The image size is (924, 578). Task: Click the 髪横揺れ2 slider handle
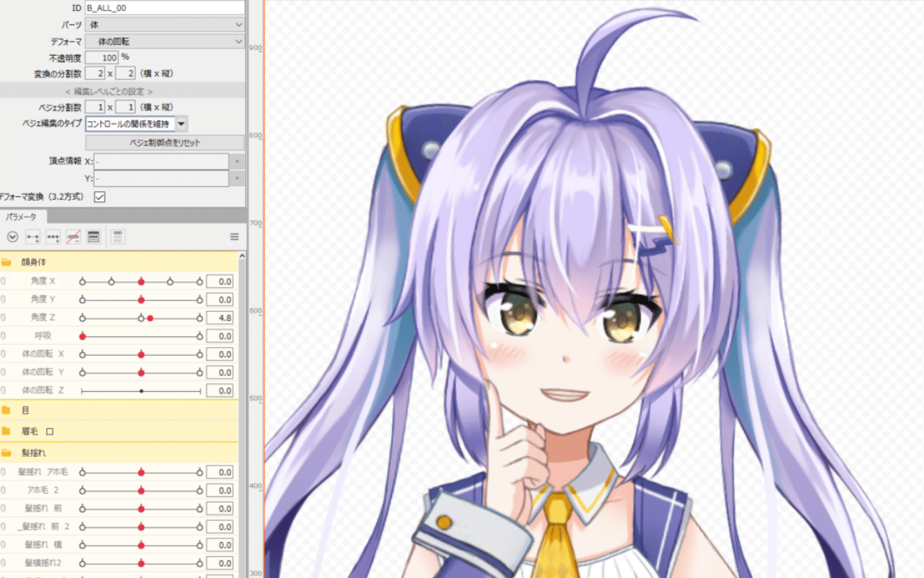(x=141, y=562)
